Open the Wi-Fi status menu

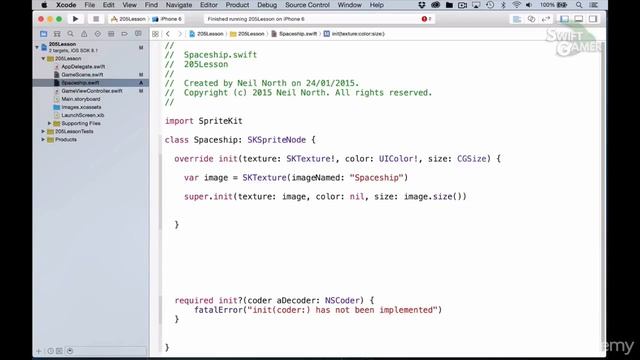point(516,5)
